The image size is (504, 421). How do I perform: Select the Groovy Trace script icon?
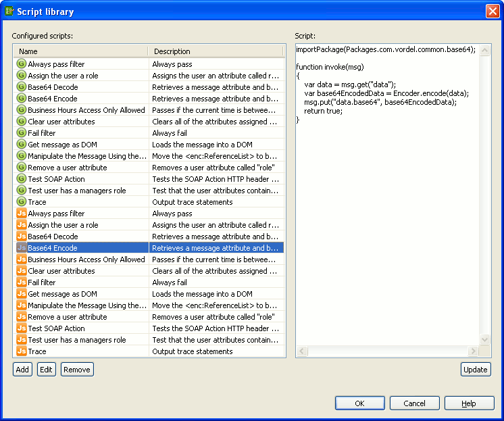(21, 201)
